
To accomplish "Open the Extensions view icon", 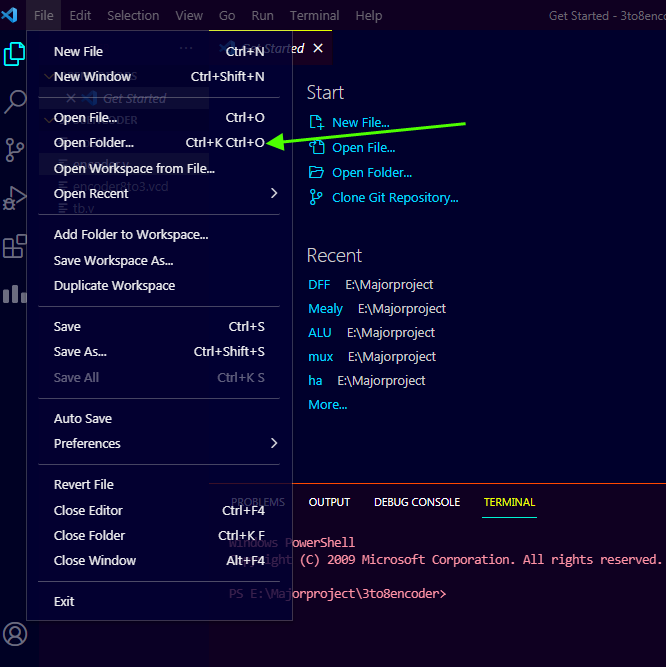I will pos(15,246).
